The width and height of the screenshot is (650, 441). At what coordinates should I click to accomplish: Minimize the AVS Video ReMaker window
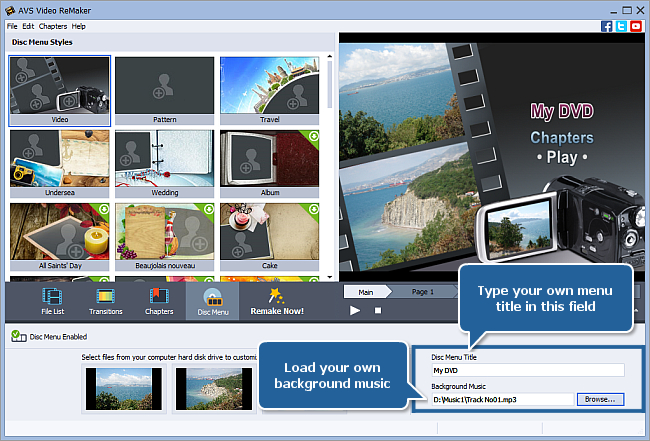click(x=614, y=12)
